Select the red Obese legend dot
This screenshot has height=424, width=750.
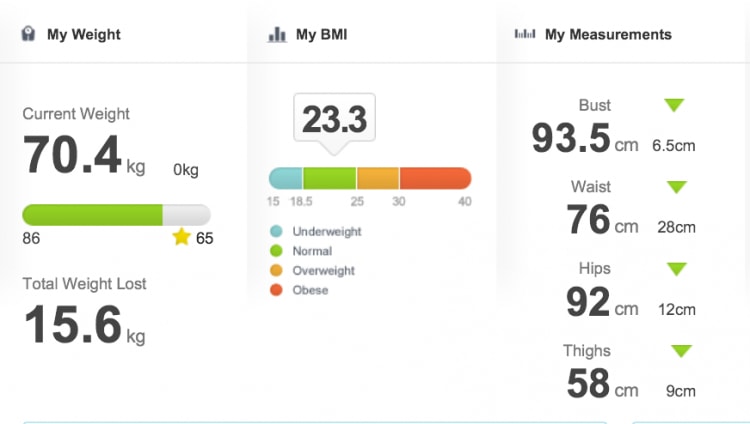(x=276, y=290)
